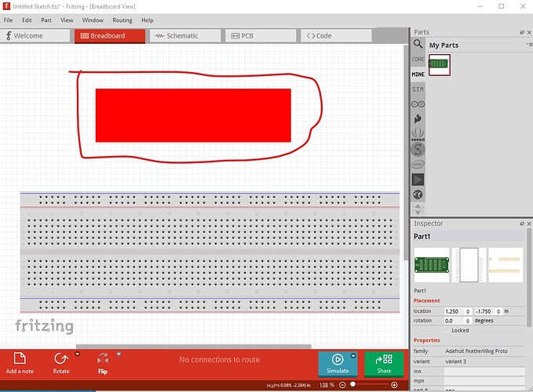Open the View menu
The image size is (533, 392).
pos(67,20)
